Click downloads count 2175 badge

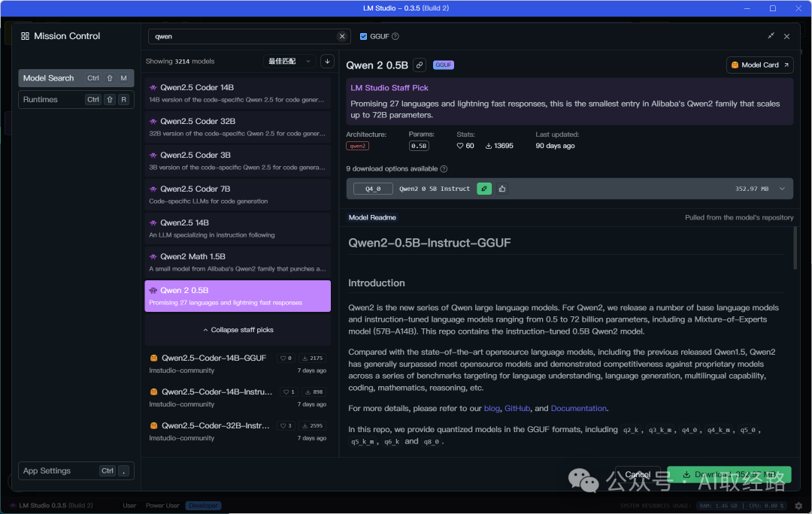point(312,358)
